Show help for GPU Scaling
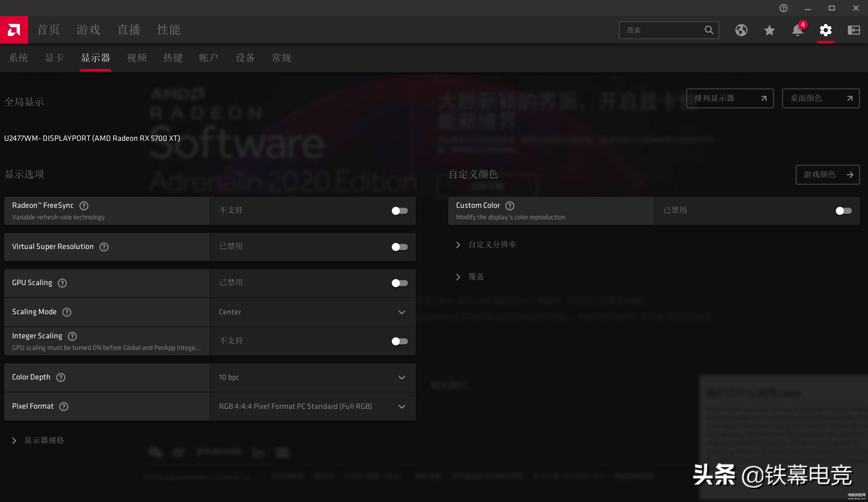The height and width of the screenshot is (502, 868). click(x=62, y=283)
